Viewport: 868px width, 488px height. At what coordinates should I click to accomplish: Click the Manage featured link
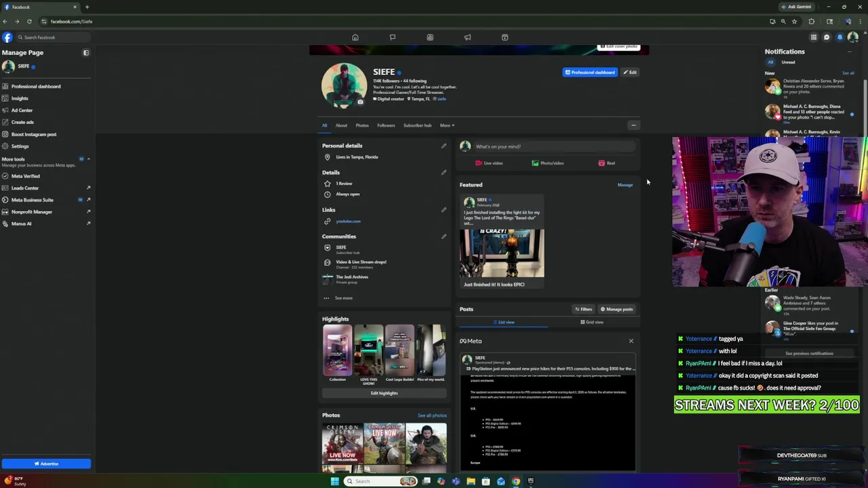click(x=625, y=185)
